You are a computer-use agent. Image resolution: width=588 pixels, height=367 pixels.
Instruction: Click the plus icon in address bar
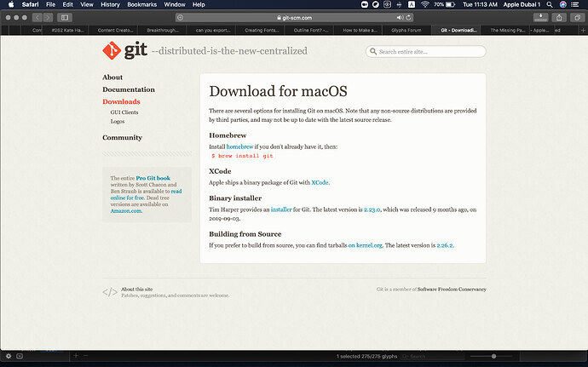(x=181, y=18)
